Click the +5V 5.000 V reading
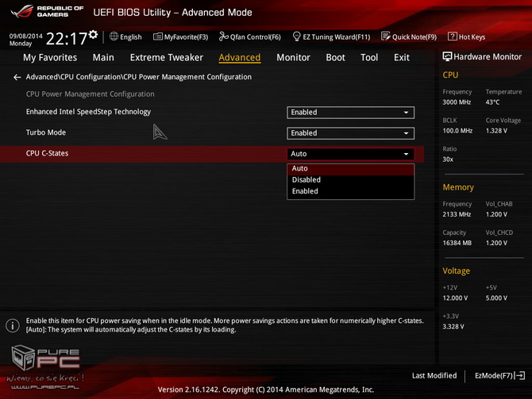 click(496, 298)
